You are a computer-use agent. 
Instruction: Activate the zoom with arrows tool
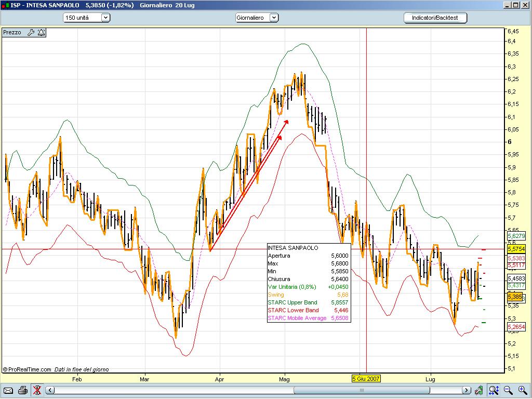[494, 390]
